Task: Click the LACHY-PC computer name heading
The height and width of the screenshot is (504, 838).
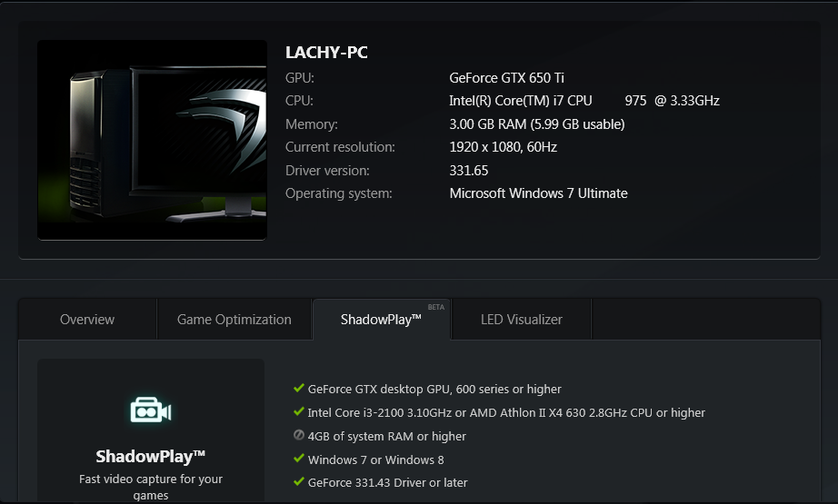Action: pos(326,53)
